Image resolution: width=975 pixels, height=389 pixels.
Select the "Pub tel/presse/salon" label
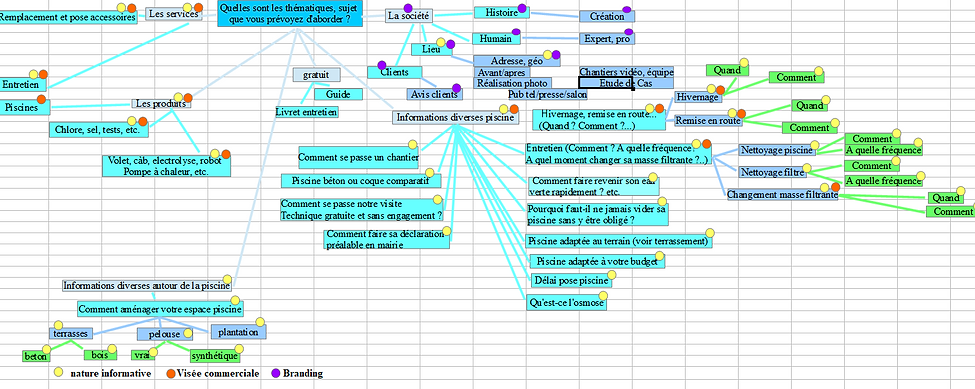[548, 94]
